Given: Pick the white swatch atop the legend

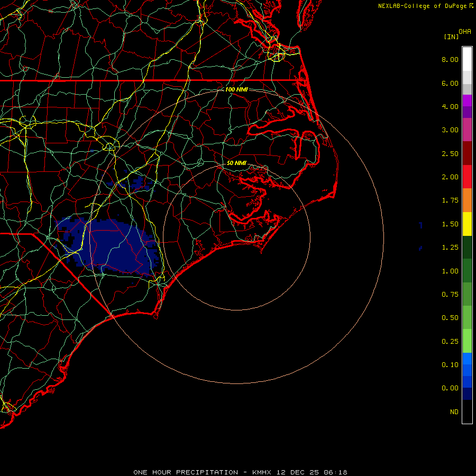Looking at the screenshot, I should (467, 59).
